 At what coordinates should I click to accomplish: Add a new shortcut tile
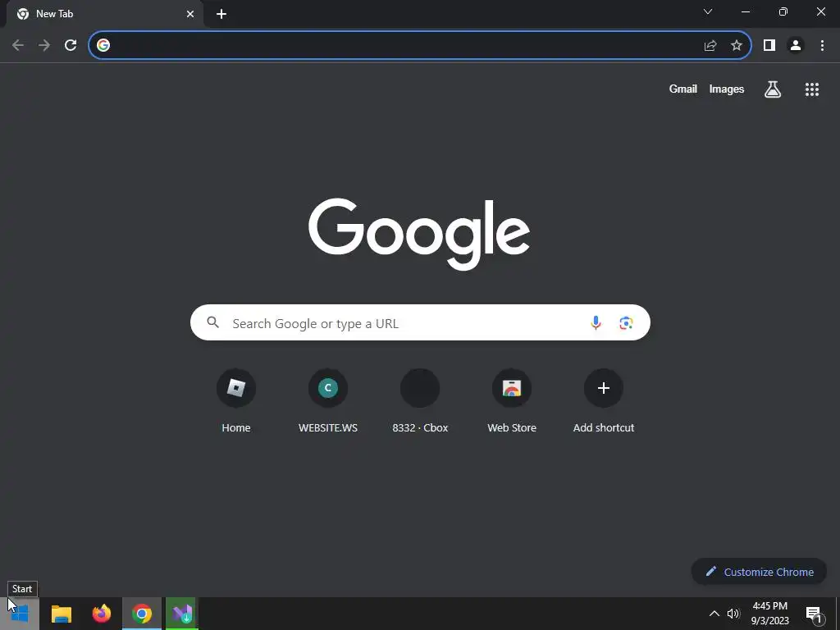[x=604, y=399]
